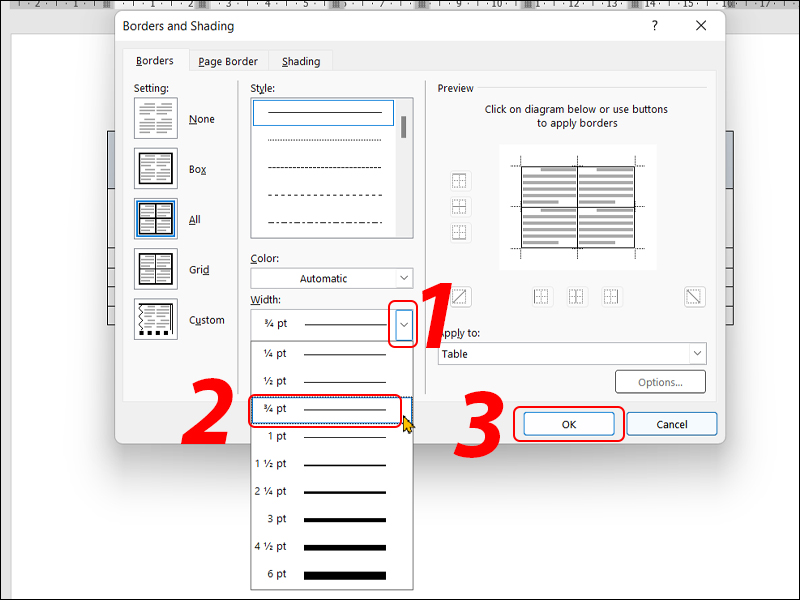This screenshot has height=600, width=800.
Task: Collapse the Width dropdown arrow
Action: (403, 324)
